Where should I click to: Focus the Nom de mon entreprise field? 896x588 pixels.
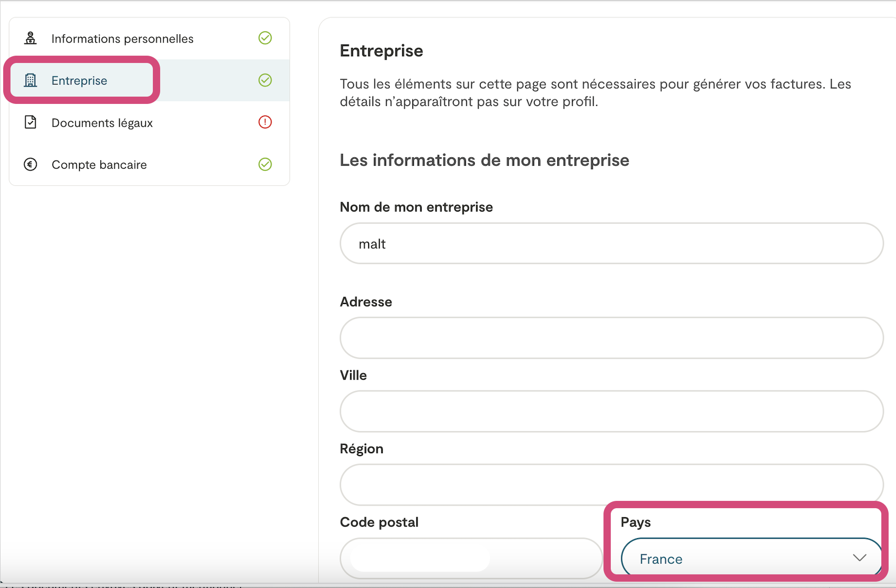[611, 244]
